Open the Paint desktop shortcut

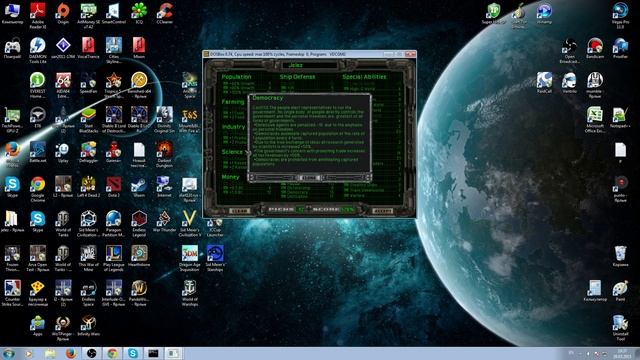(x=620, y=291)
